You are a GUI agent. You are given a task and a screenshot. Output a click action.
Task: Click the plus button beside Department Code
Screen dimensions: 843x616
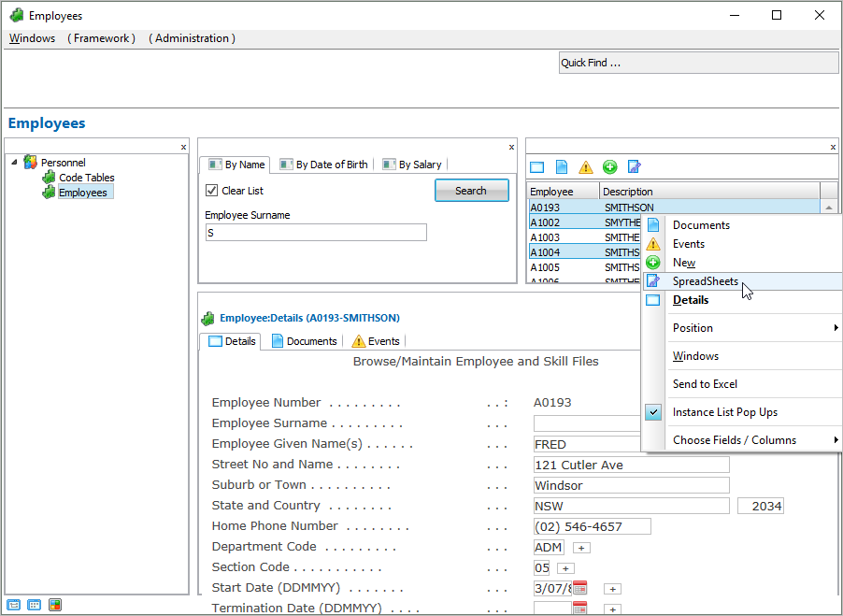(x=580, y=548)
